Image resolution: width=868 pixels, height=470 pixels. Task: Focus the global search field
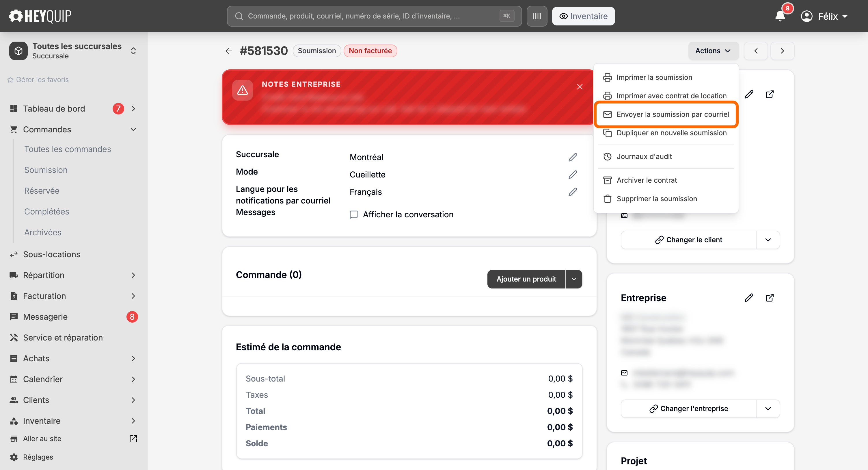pos(374,16)
